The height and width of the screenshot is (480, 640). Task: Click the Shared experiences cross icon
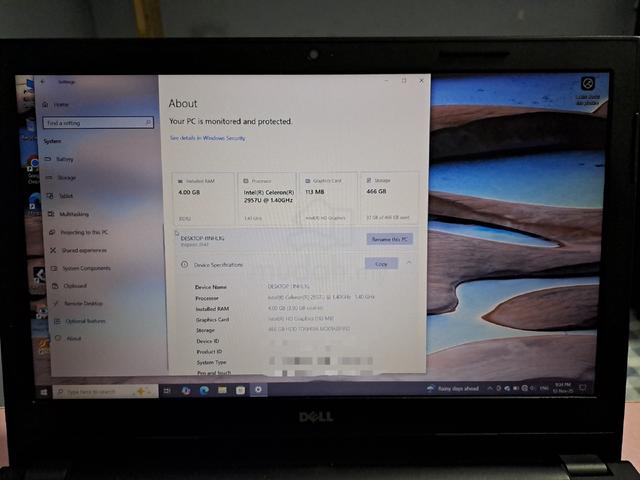pos(53,250)
